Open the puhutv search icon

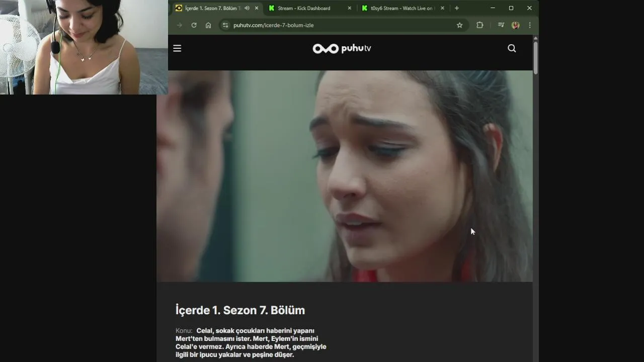click(512, 48)
